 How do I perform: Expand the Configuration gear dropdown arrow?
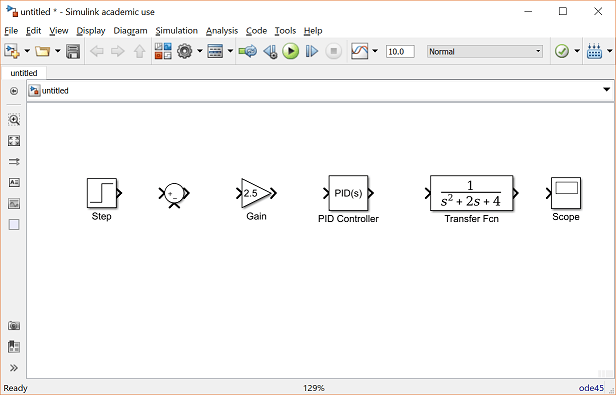pos(200,51)
